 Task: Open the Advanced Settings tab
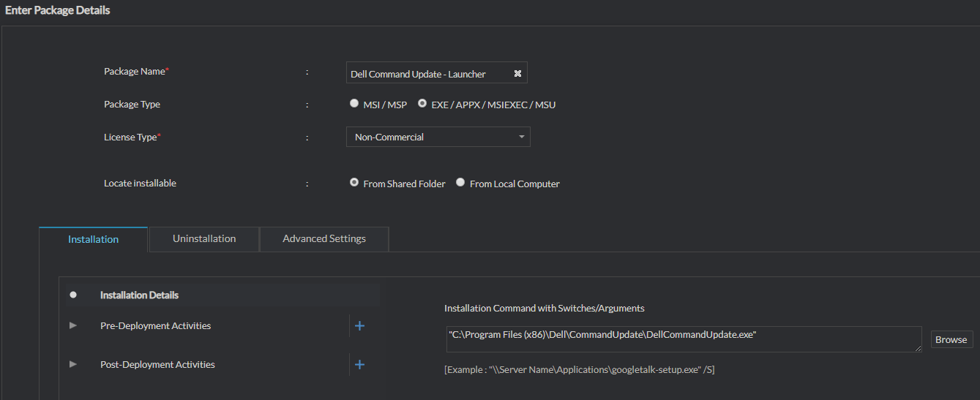click(x=324, y=238)
